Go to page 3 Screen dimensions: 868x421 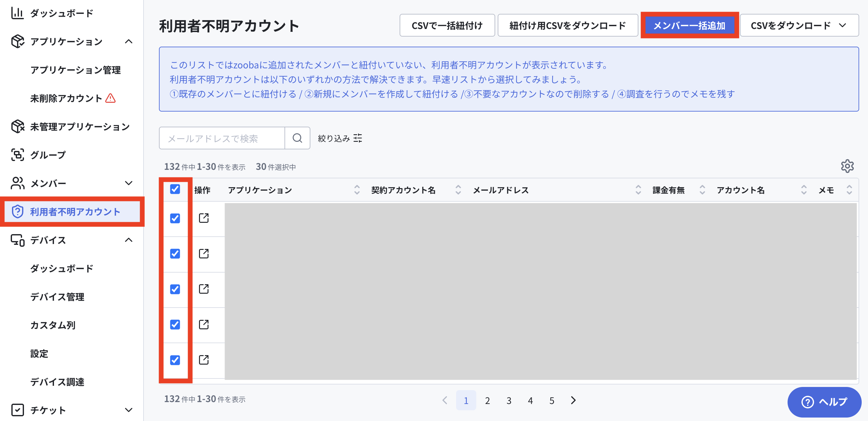[x=509, y=400]
